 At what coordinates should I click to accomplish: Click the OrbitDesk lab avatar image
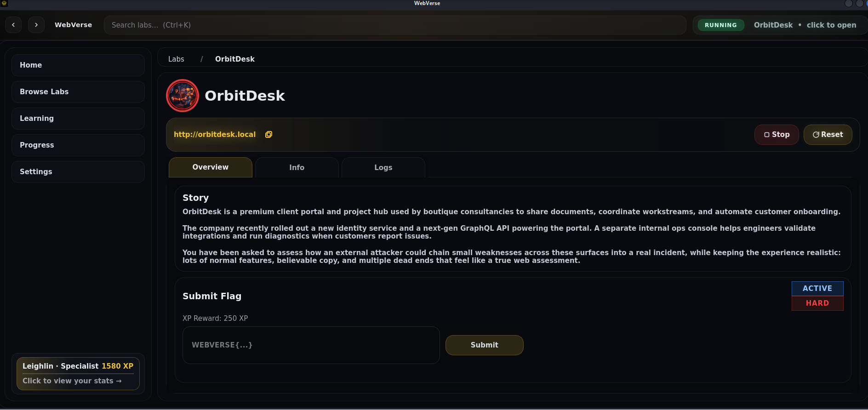[x=183, y=96]
